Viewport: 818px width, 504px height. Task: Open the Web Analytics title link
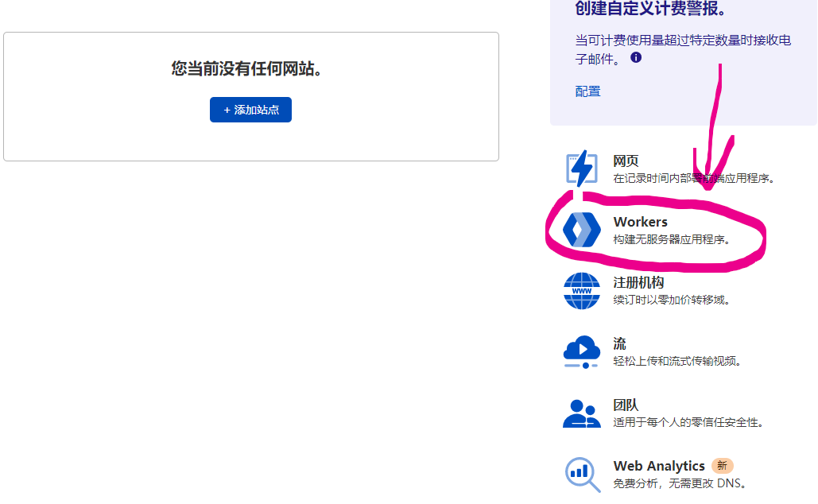pos(658,466)
